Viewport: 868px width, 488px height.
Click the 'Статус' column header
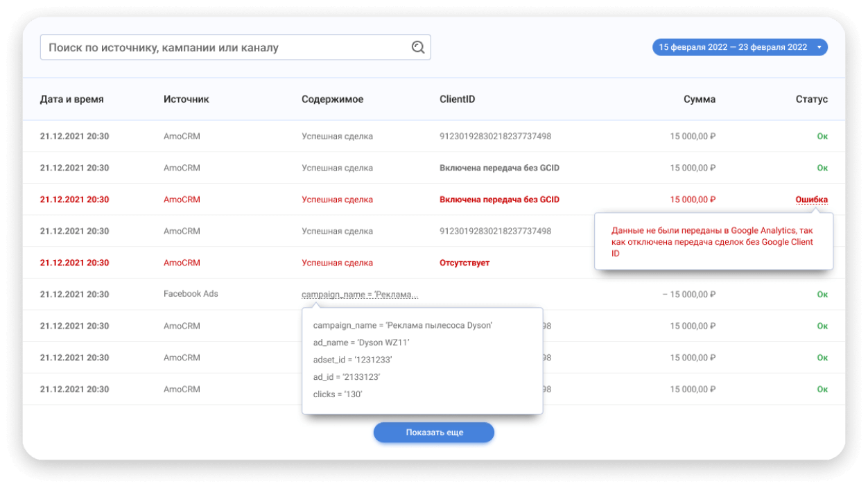coord(811,99)
